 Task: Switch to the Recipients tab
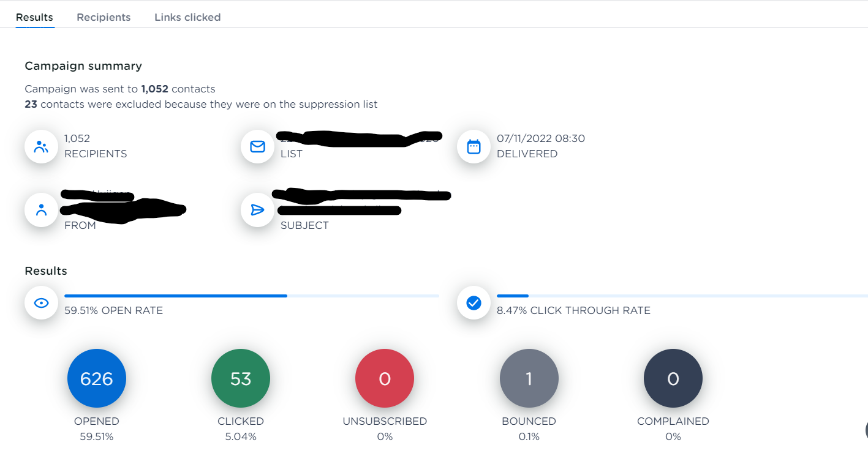click(x=104, y=17)
